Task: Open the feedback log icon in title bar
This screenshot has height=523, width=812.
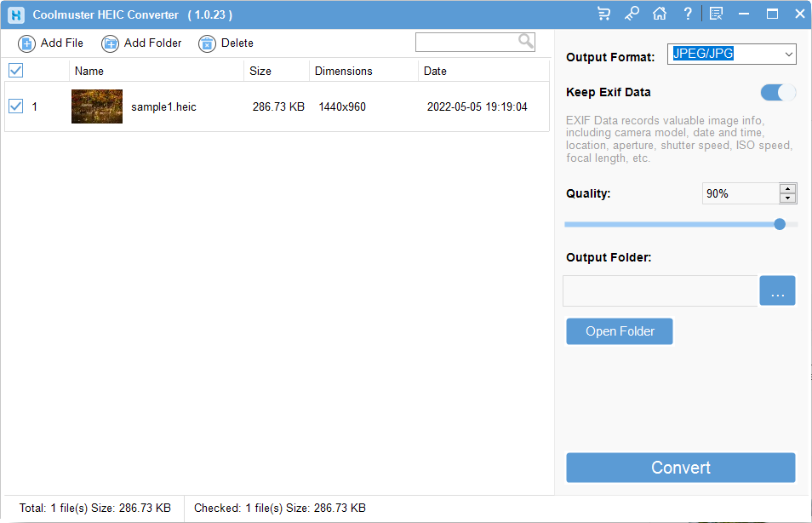Action: coord(715,14)
